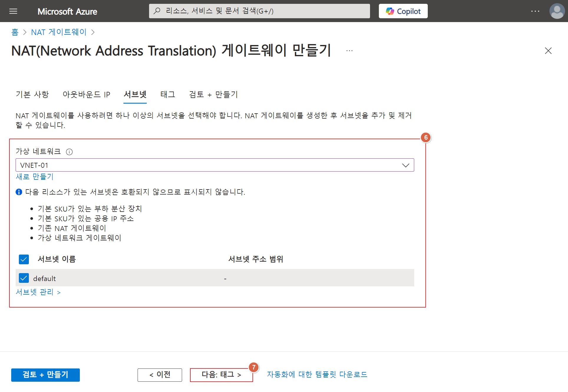Expand the VNET-01 virtual network dropdown
The width and height of the screenshot is (568, 392).
click(x=405, y=165)
